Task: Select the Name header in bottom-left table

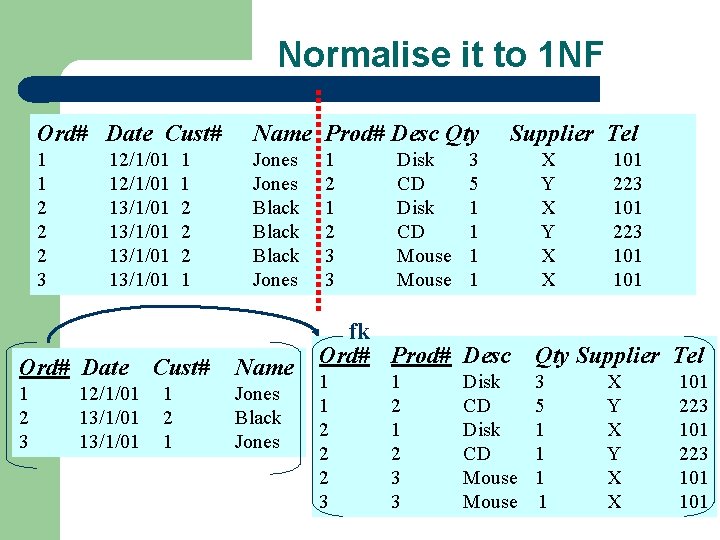Action: 264,367
